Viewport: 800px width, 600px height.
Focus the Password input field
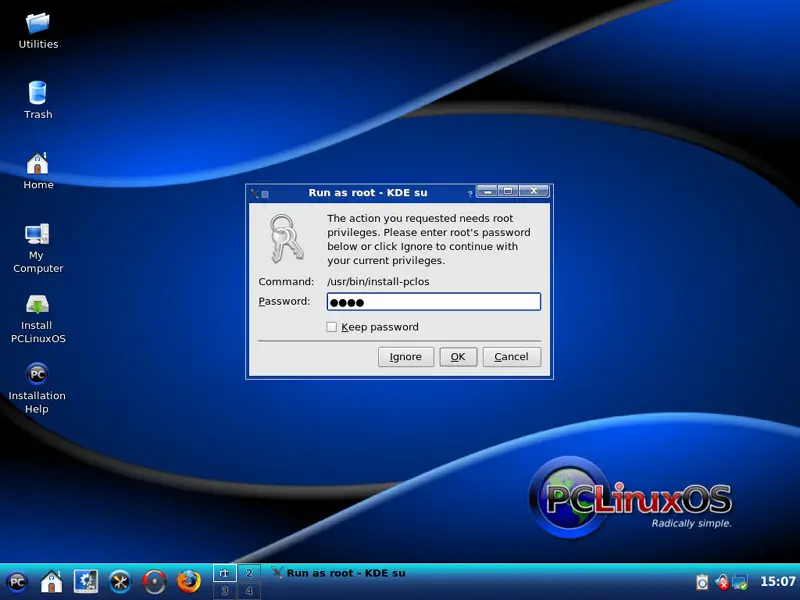(x=434, y=302)
